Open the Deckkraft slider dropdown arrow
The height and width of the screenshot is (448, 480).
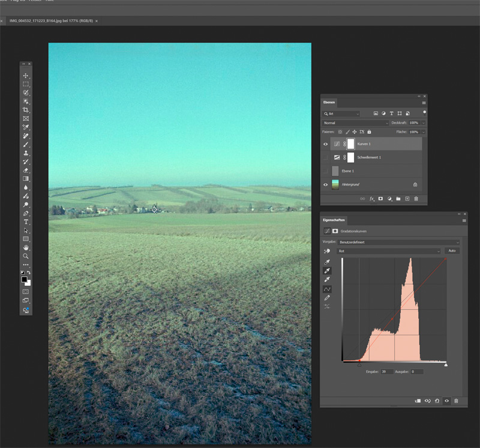click(x=424, y=123)
